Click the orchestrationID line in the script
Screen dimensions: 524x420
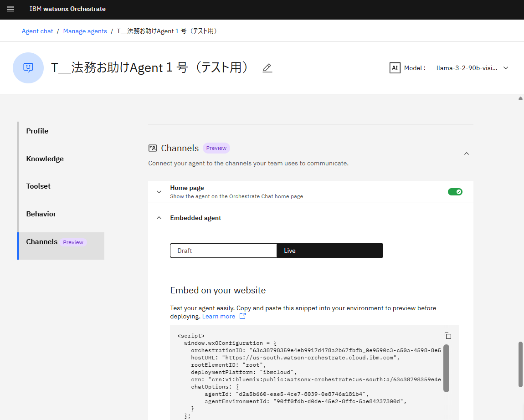coord(316,350)
